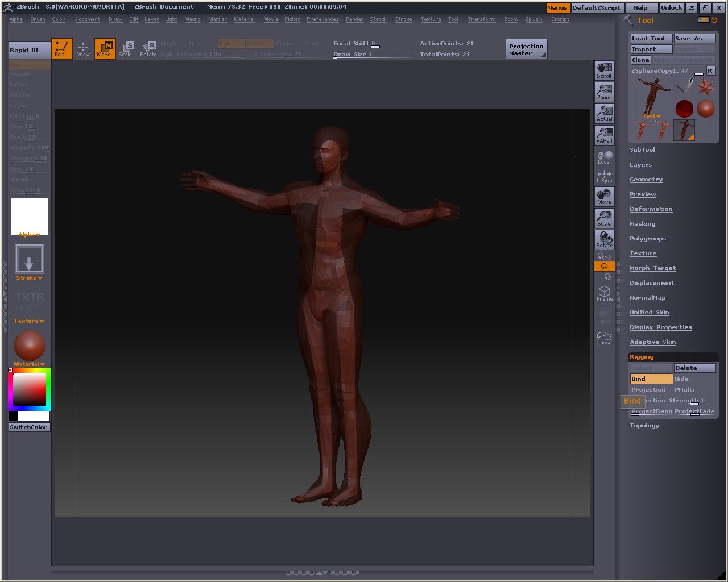Toggle Edit mode off

pos(61,49)
